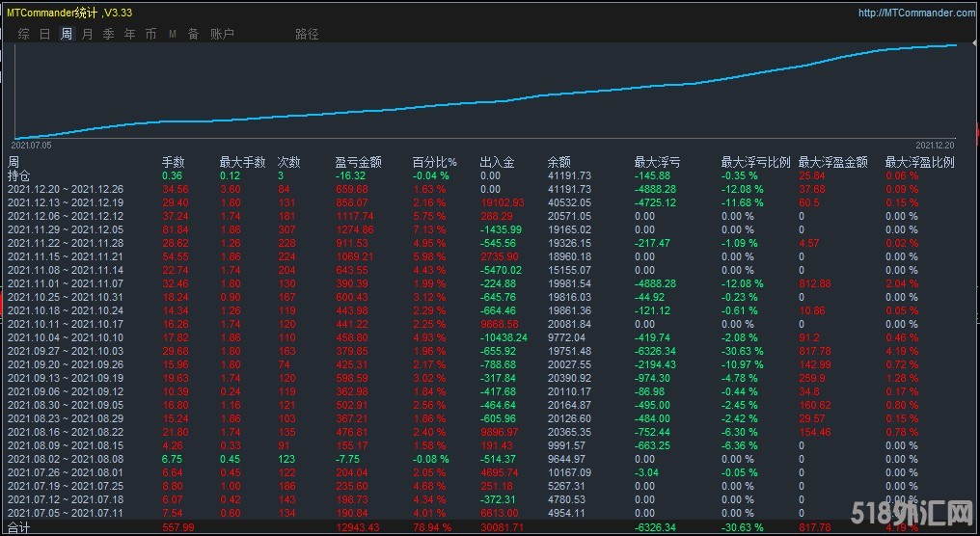This screenshot has width=980, height=536.
Task: Switch to the 账户 account tab
Action: coord(222,34)
